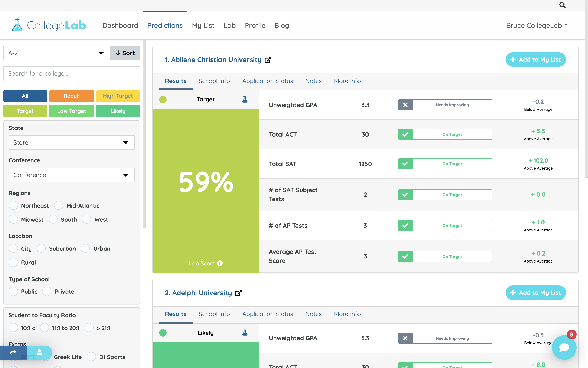The height and width of the screenshot is (368, 588).
Task: Add Abilene Christian University to My List
Action: pyautogui.click(x=536, y=60)
